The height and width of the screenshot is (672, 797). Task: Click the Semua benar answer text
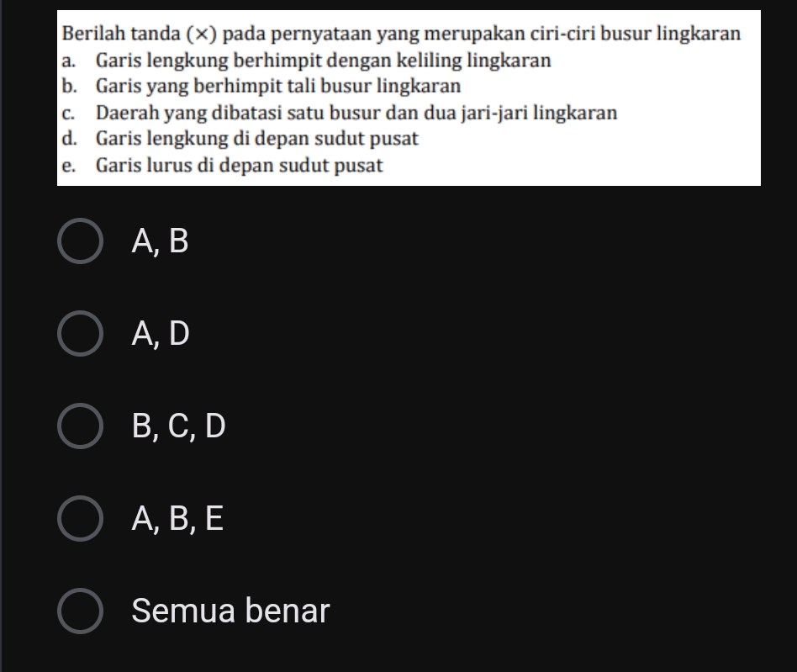pos(230,610)
